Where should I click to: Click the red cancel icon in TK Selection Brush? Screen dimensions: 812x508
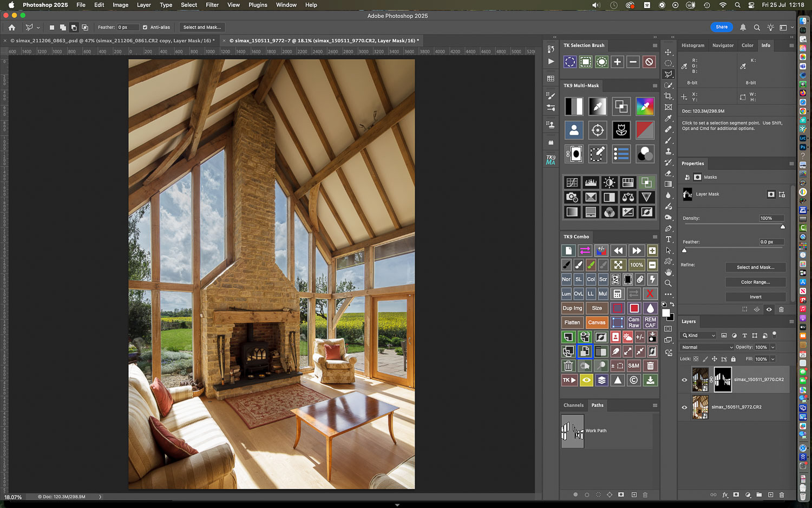[649, 62]
